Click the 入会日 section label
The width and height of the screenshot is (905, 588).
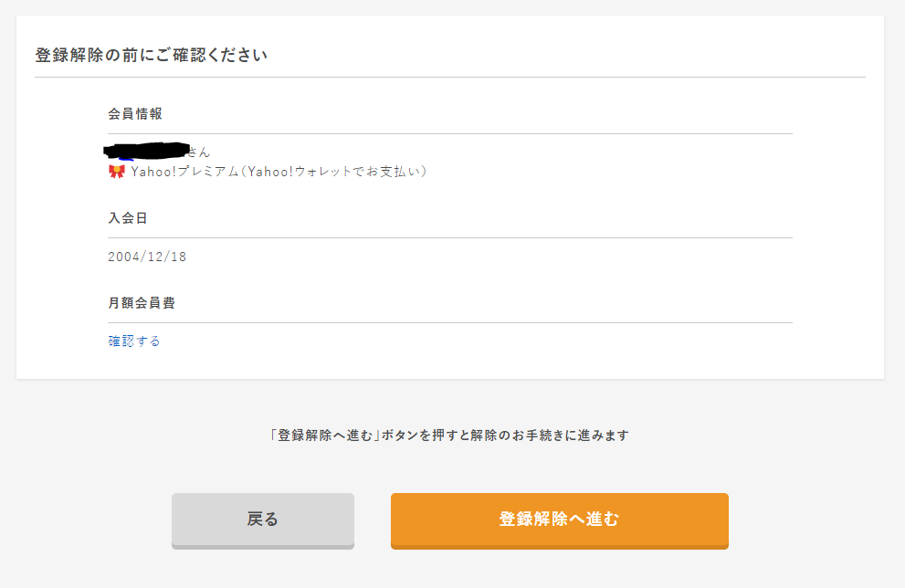tap(128, 218)
